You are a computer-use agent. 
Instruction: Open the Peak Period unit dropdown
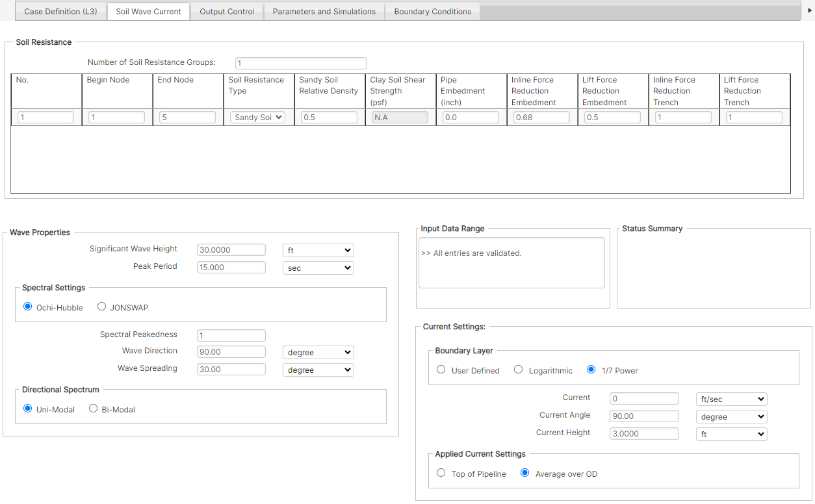click(x=318, y=267)
